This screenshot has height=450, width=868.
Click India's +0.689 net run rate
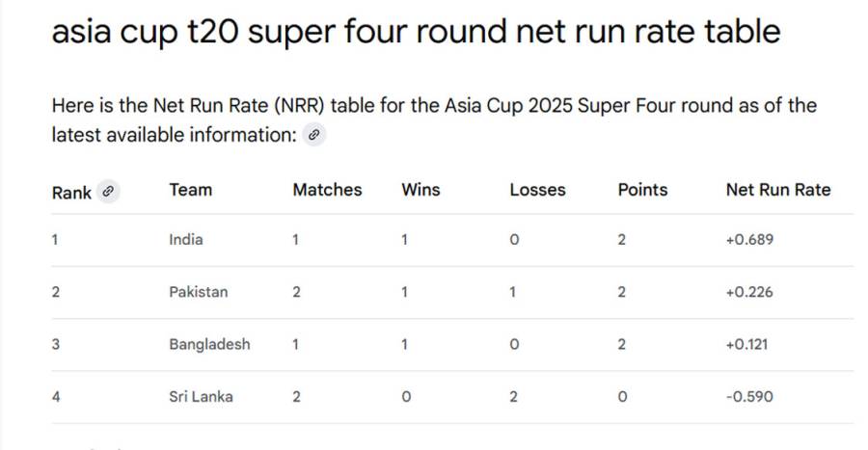click(749, 239)
